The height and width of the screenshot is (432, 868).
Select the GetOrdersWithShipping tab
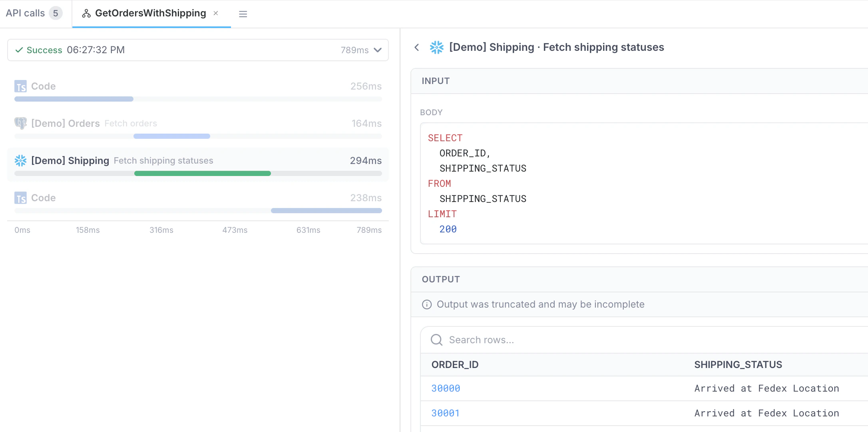click(x=150, y=13)
